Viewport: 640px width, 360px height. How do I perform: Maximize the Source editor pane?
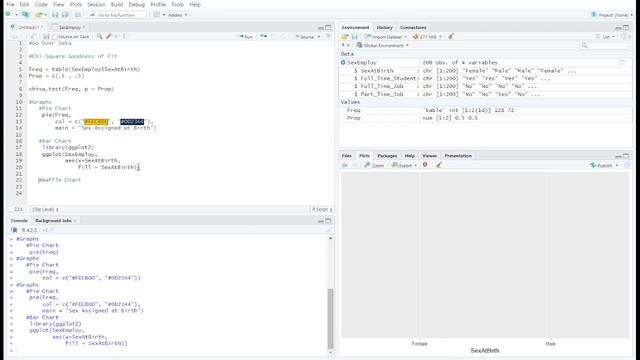click(x=328, y=27)
